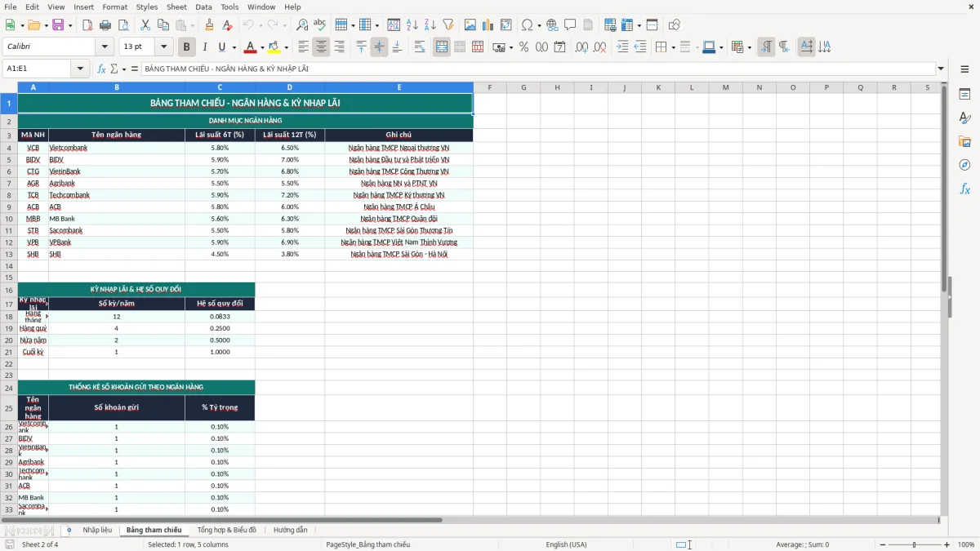Open the File menu
Viewport: 980px width, 551px height.
tap(11, 7)
